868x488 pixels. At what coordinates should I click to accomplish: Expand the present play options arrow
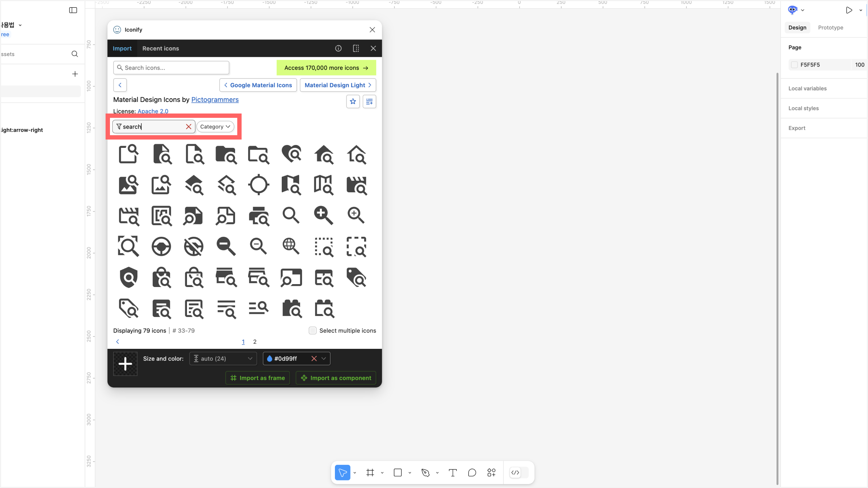861,10
